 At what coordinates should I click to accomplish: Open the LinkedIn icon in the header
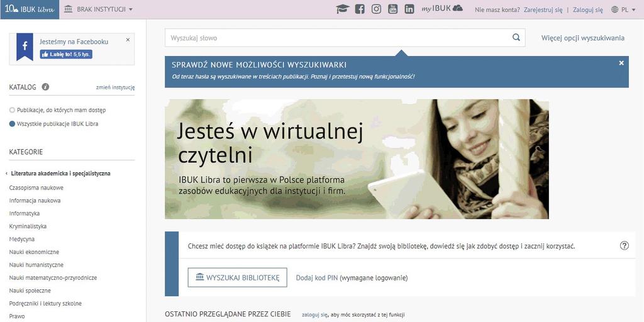click(x=409, y=9)
